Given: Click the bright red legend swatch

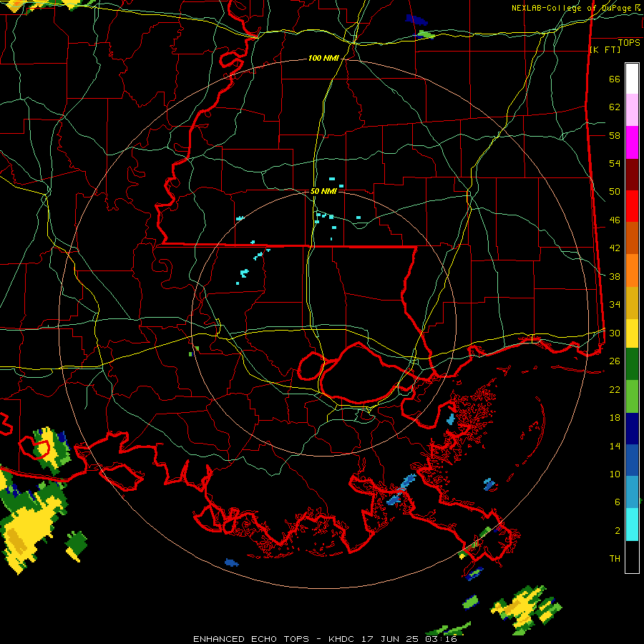Looking at the screenshot, I should [632, 206].
